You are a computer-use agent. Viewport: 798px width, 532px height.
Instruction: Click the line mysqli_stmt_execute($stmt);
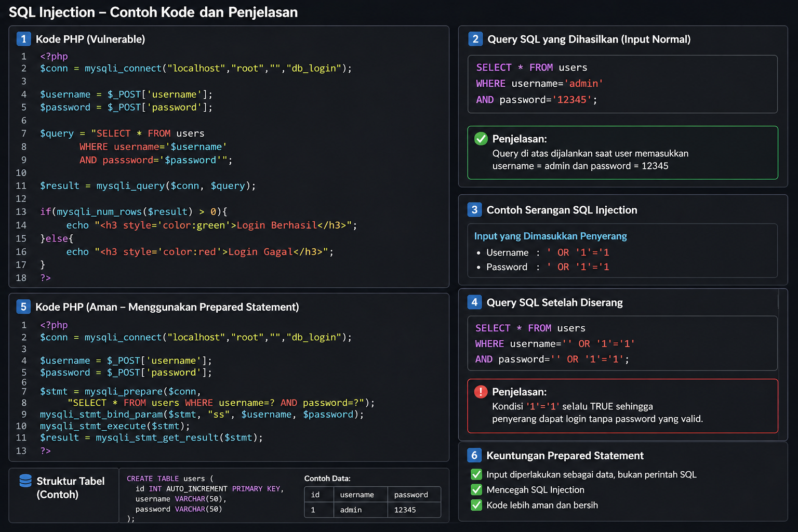[115, 425]
